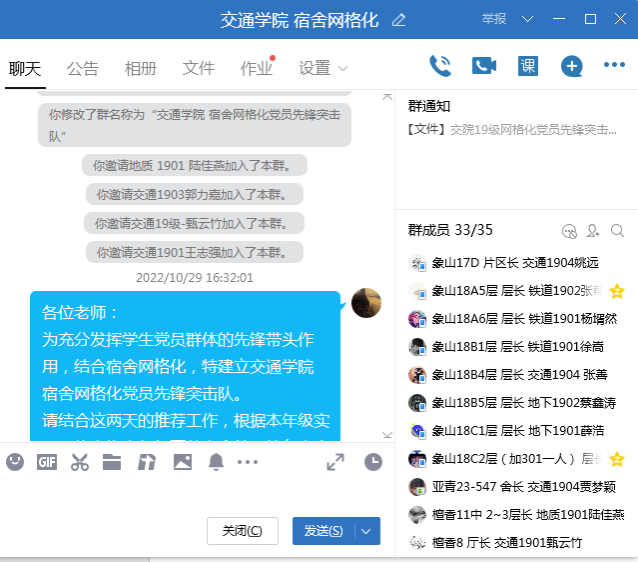Switch to the 公告 tab
The height and width of the screenshot is (562, 638).
[x=83, y=68]
